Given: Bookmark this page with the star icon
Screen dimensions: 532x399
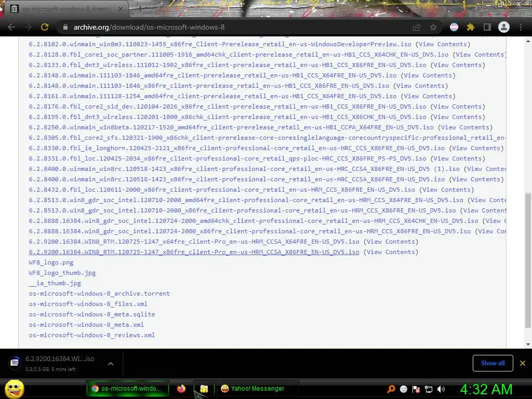Looking at the screenshot, I should click(x=433, y=27).
